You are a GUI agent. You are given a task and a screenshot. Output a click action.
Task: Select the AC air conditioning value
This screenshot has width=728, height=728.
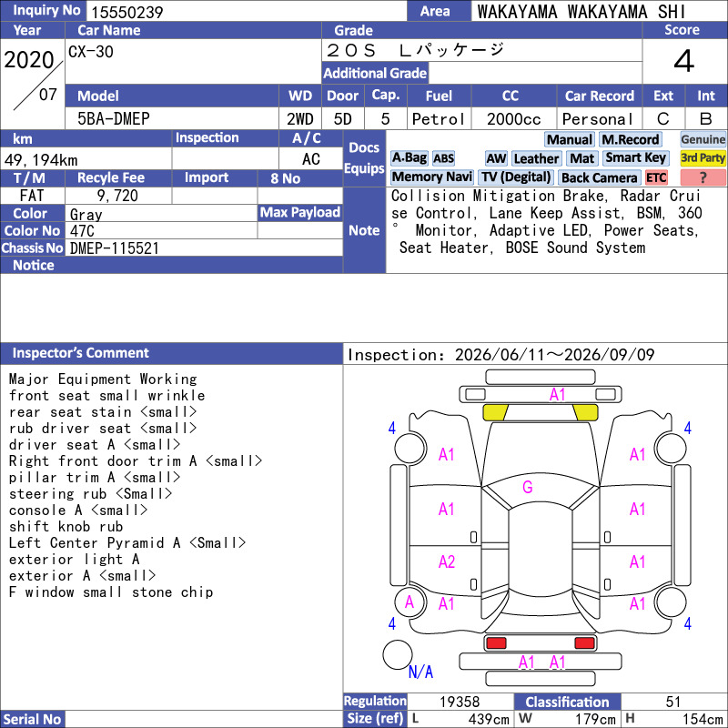pyautogui.click(x=310, y=159)
